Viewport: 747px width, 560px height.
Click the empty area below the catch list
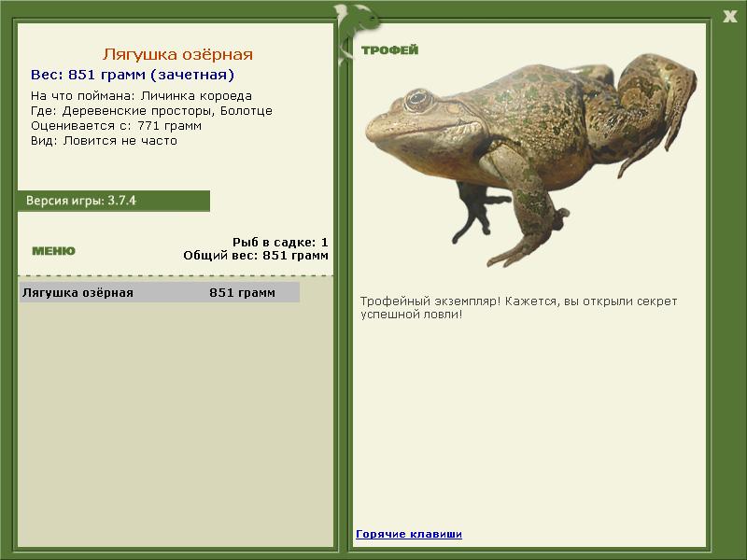[176, 420]
